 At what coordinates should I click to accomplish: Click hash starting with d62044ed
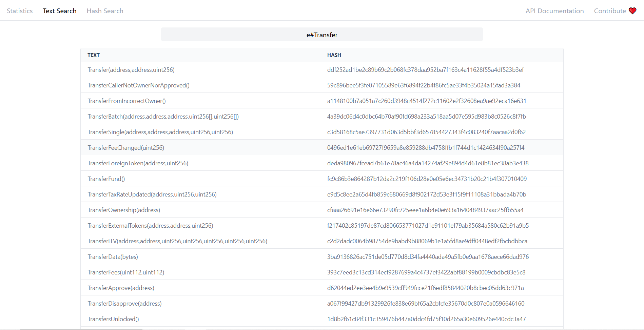click(425, 288)
